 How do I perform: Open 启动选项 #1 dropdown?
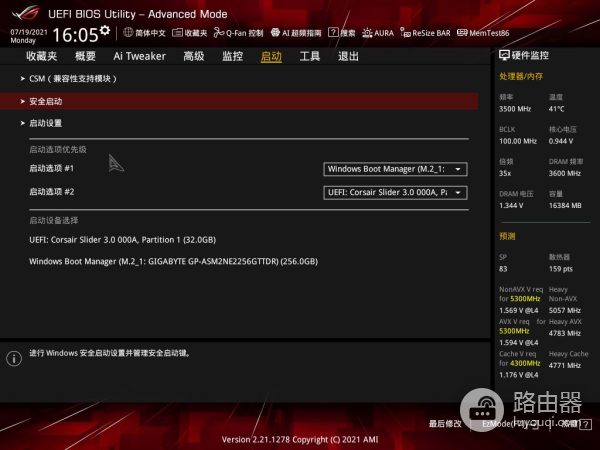(x=395, y=169)
